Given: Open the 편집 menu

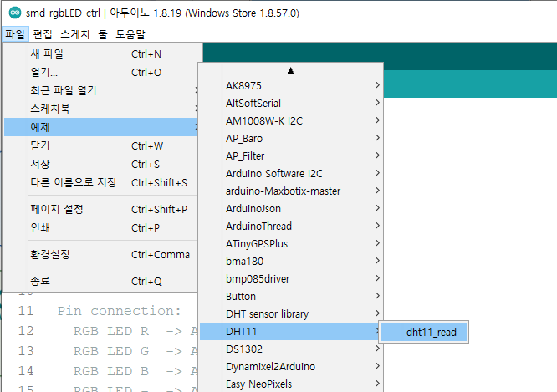Looking at the screenshot, I should point(43,34).
